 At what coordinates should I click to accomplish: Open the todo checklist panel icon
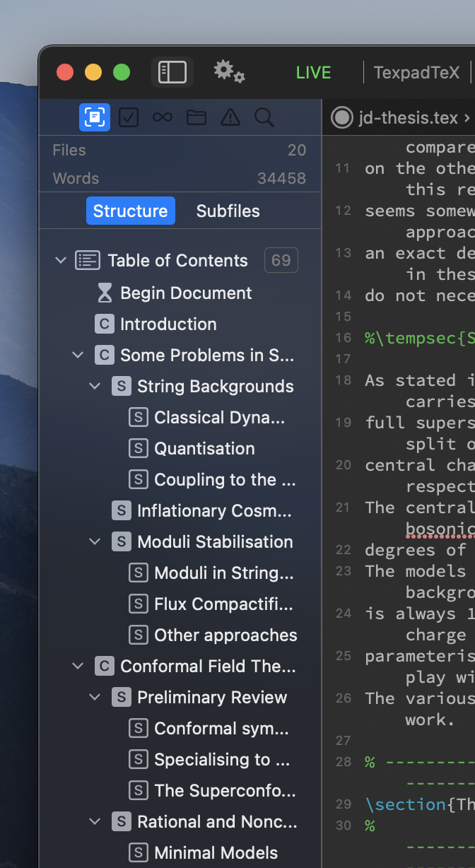pyautogui.click(x=129, y=117)
